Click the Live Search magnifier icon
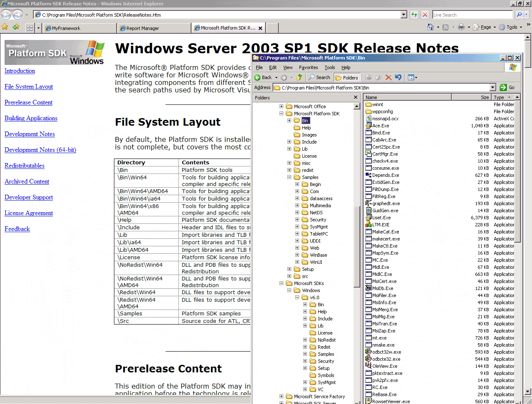 point(519,15)
